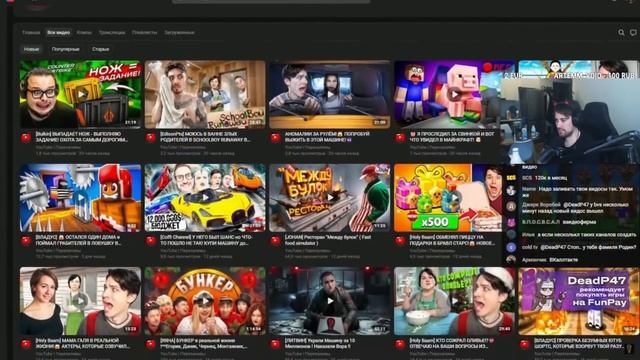The height and width of the screenshot is (360, 640).
Task: Open channel avatar next to КТО СОЖРАЛ ОЛИВЬЕ video
Action: coord(400,344)
